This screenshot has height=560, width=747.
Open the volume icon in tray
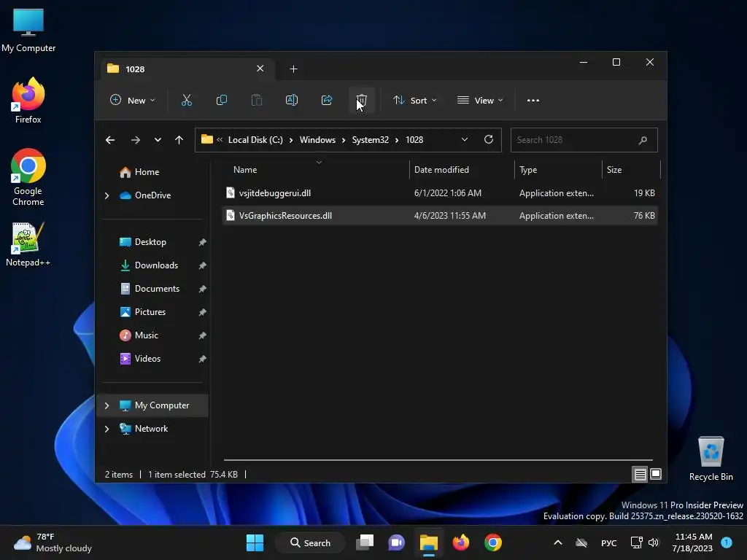(x=654, y=542)
